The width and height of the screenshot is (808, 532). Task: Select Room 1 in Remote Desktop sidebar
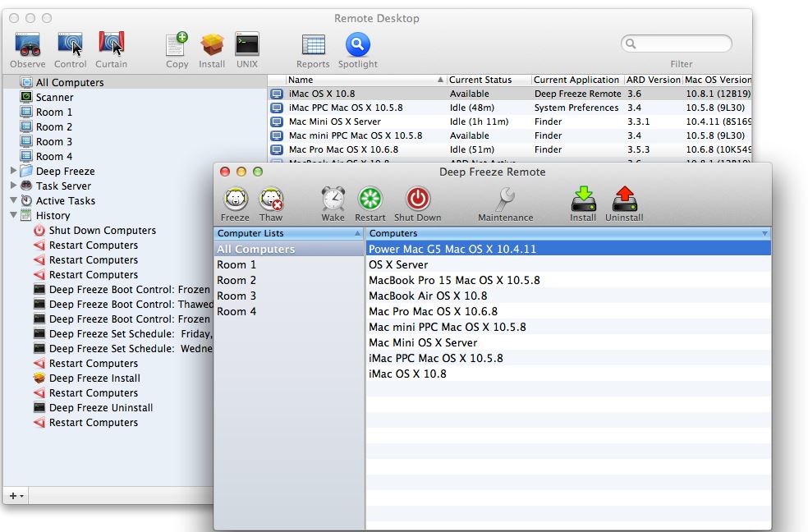[135, 112]
